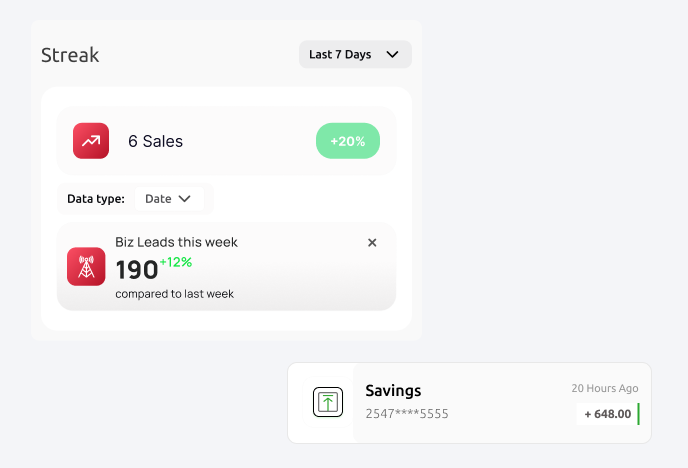Open the Last 7 Days dropdown
The width and height of the screenshot is (688, 468).
(355, 55)
